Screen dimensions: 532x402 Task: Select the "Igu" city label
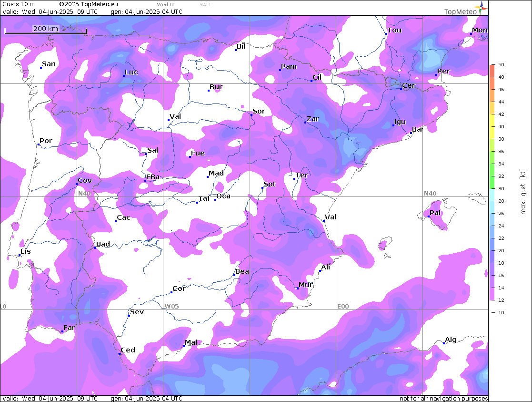[x=400, y=122]
